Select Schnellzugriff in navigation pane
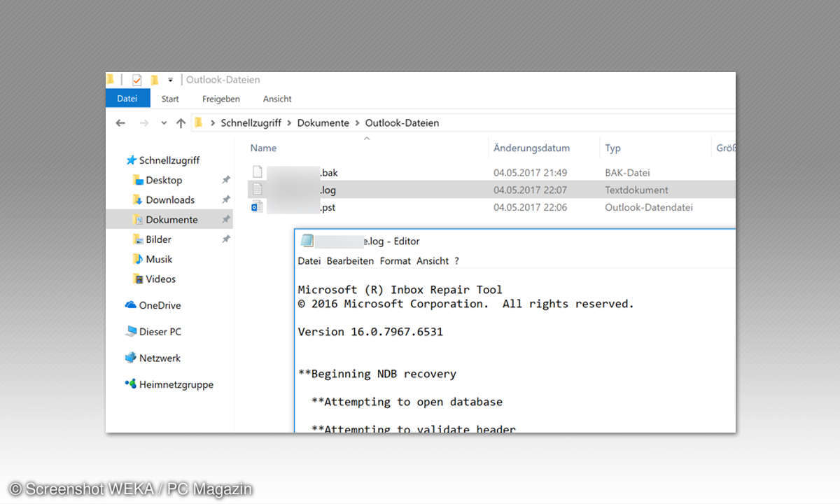Image resolution: width=840 pixels, height=504 pixels. (x=169, y=160)
